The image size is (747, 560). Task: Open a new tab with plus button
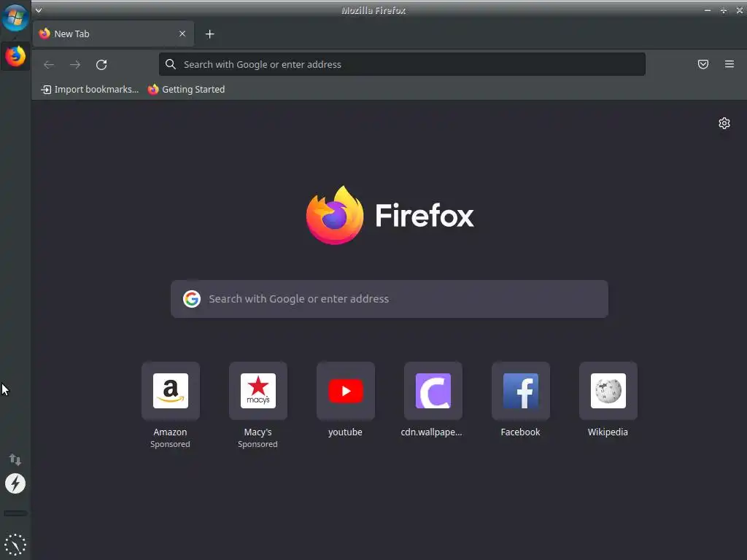[209, 34]
